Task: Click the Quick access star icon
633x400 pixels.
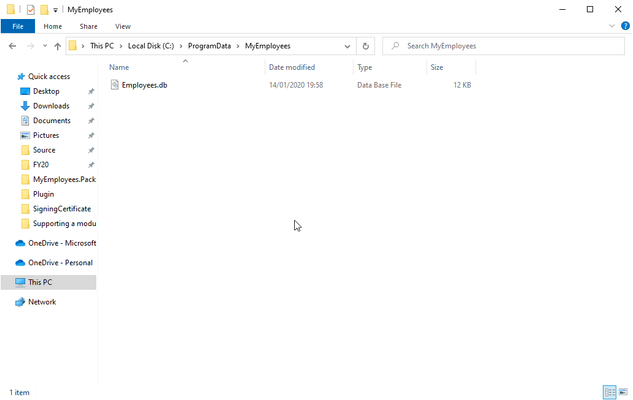Action: pos(21,76)
